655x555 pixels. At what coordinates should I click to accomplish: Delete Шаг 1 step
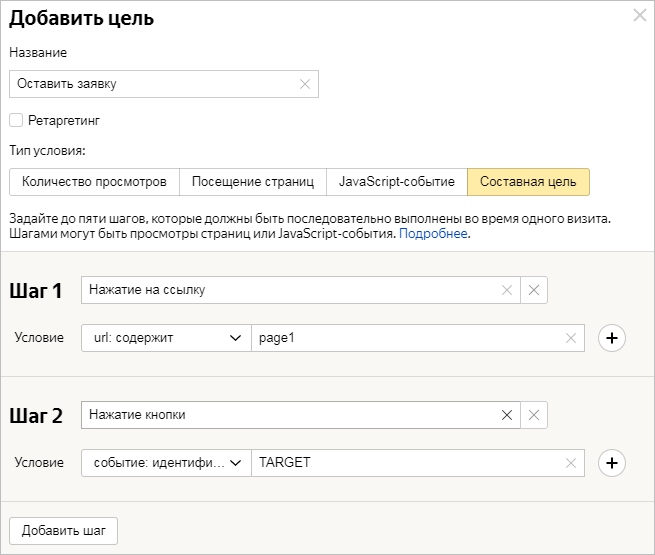click(534, 290)
